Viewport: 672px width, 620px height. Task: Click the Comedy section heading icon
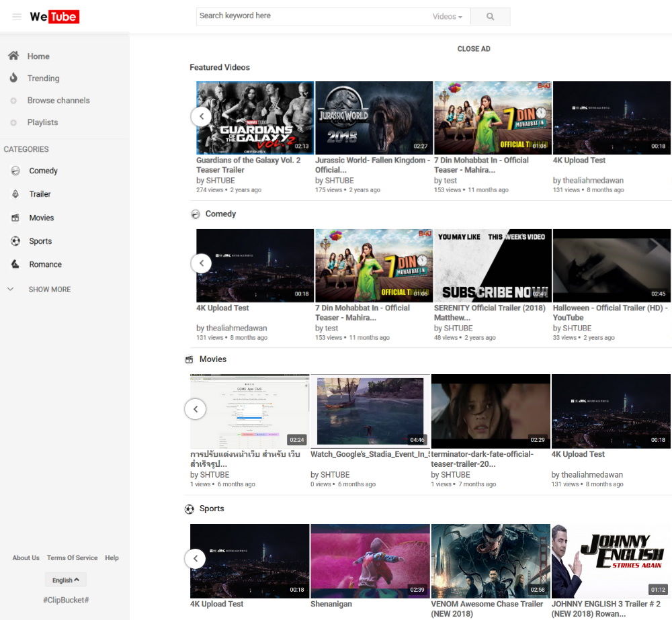pyautogui.click(x=196, y=214)
